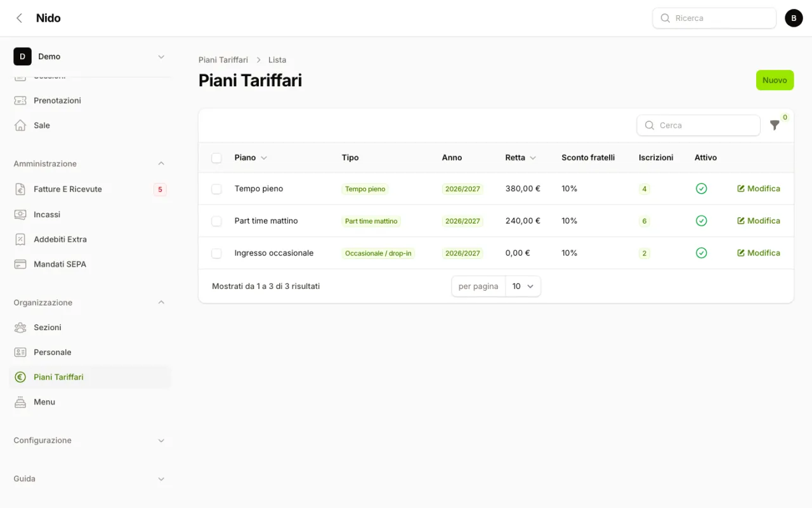This screenshot has height=508, width=812.
Task: Click the Incassi banknote icon
Action: (x=20, y=215)
